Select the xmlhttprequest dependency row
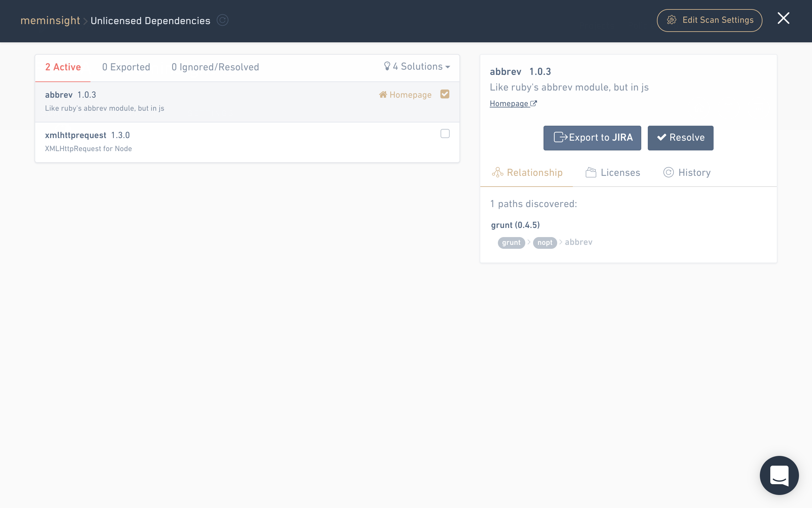Image resolution: width=812 pixels, height=508 pixels. (235, 142)
